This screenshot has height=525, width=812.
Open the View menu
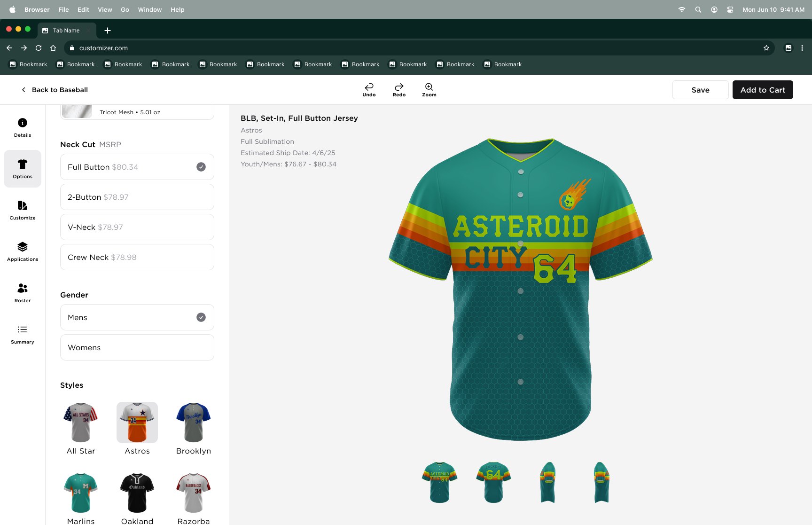pos(105,9)
